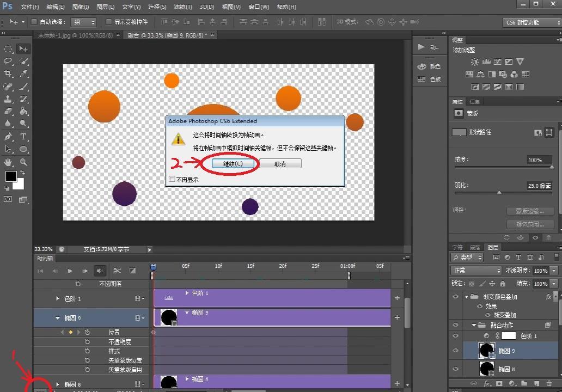Toggle the 自动选择 checkbox
The width and height of the screenshot is (562, 392).
coord(34,22)
